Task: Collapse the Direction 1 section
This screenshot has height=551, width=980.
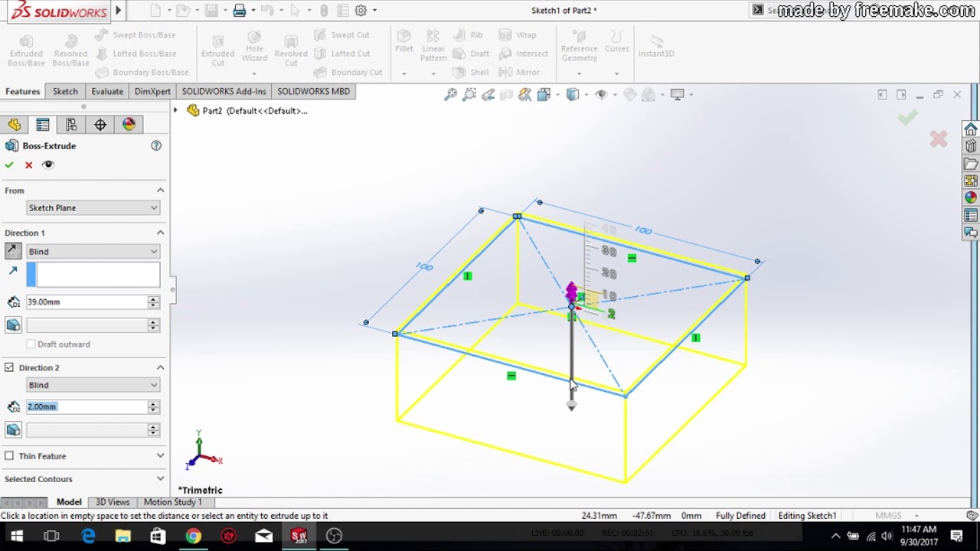Action: tap(160, 233)
